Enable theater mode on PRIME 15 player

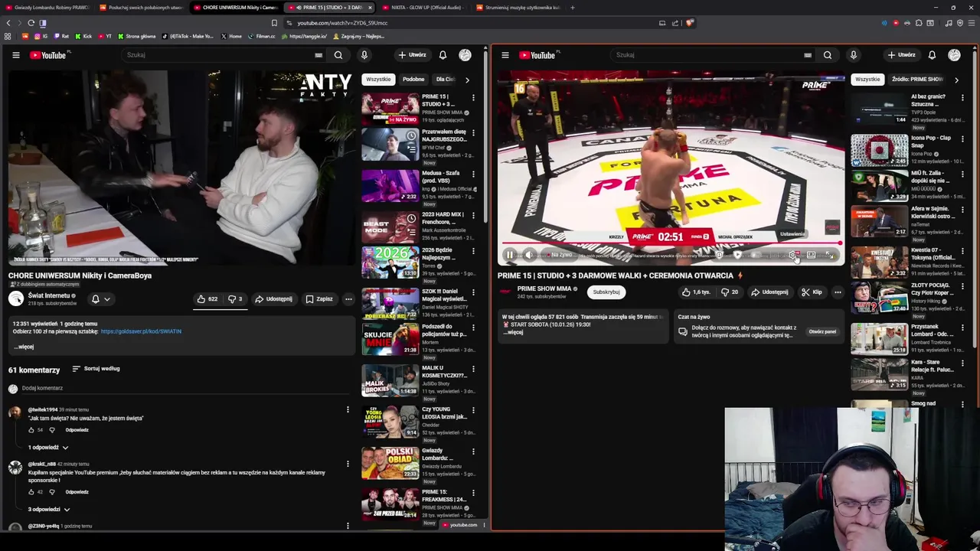812,255
